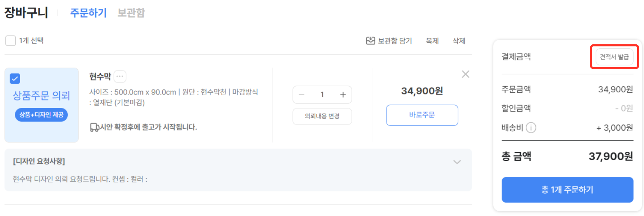This screenshot has height=216, width=644.
Task: Toggle the 1개 선택 select-all checkbox
Action: pos(11,41)
